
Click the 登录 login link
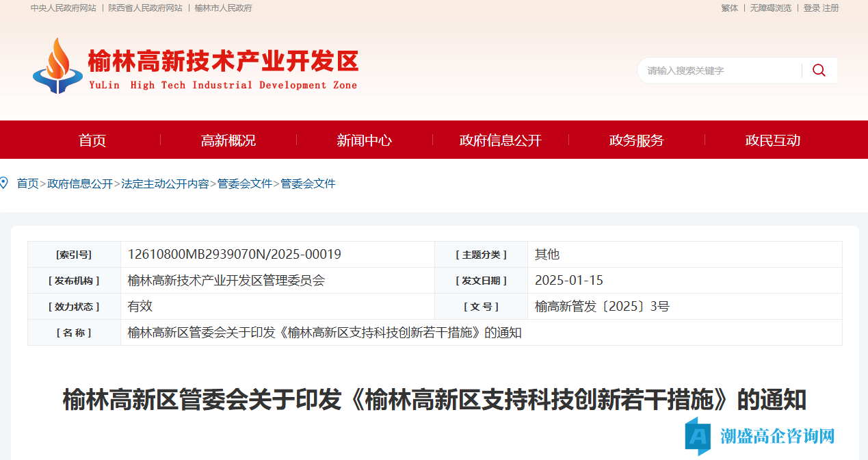(811, 8)
